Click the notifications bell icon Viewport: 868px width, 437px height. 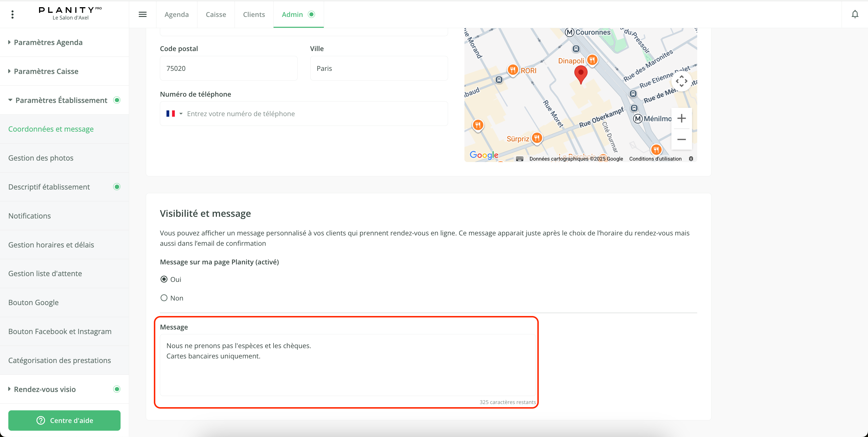point(855,14)
